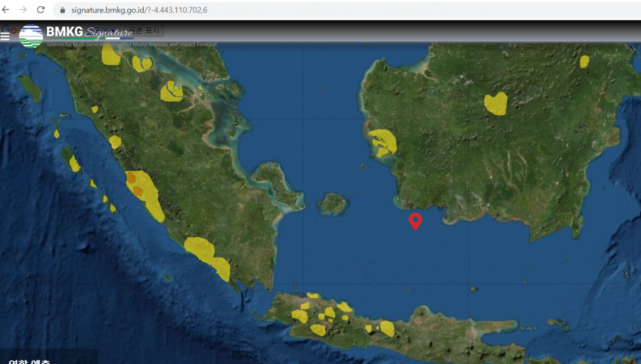Click Belitung island on the map
This screenshot has width=641, height=364.
coord(332,204)
